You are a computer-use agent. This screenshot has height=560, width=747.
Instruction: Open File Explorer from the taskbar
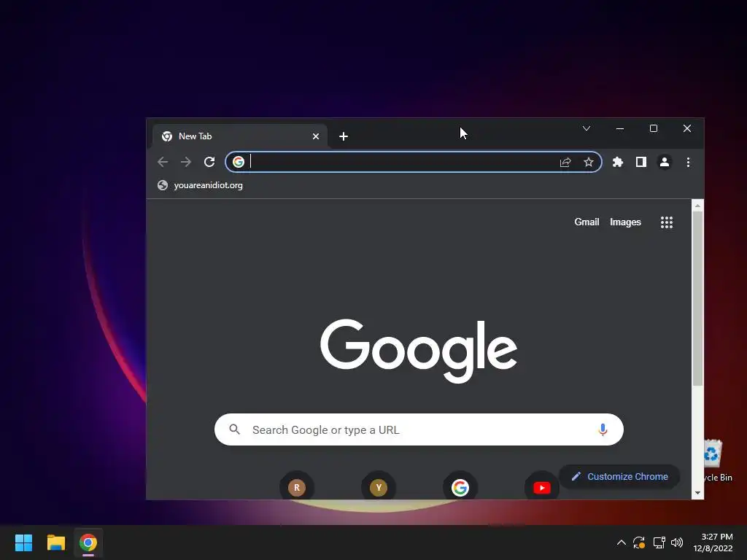[55, 542]
